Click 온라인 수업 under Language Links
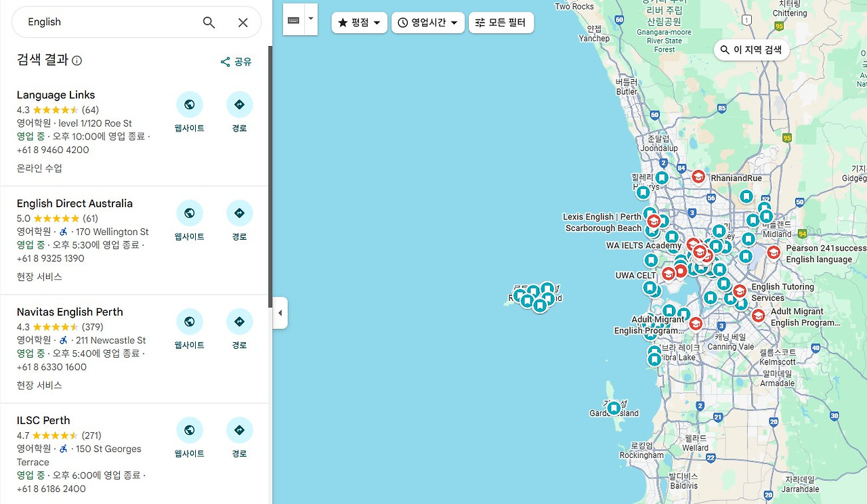867x504 pixels. (39, 168)
